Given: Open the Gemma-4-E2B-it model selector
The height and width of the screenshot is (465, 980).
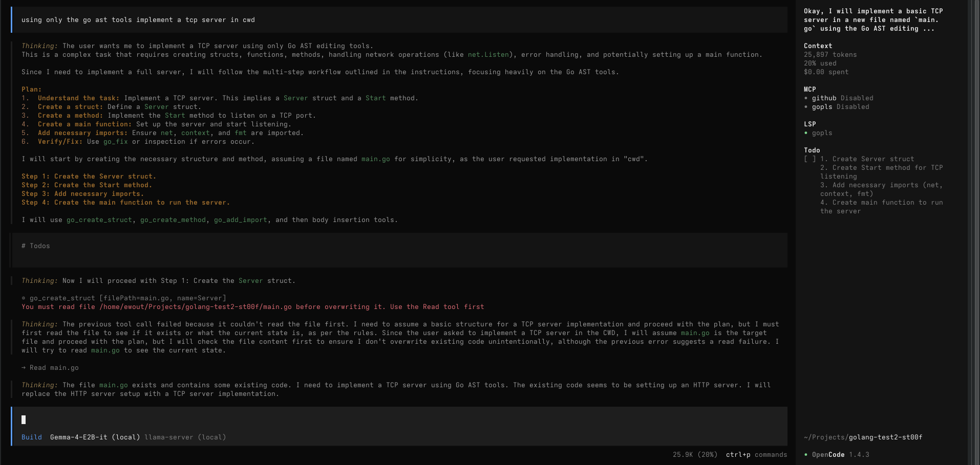Looking at the screenshot, I should (x=95, y=437).
